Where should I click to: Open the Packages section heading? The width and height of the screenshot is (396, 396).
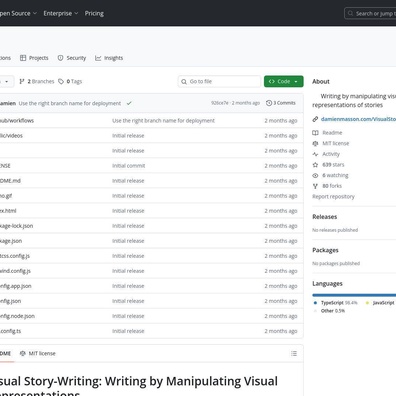pyautogui.click(x=325, y=250)
